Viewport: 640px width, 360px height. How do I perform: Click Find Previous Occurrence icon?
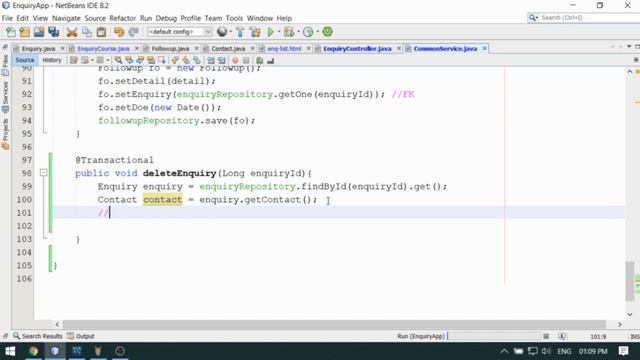(x=129, y=60)
